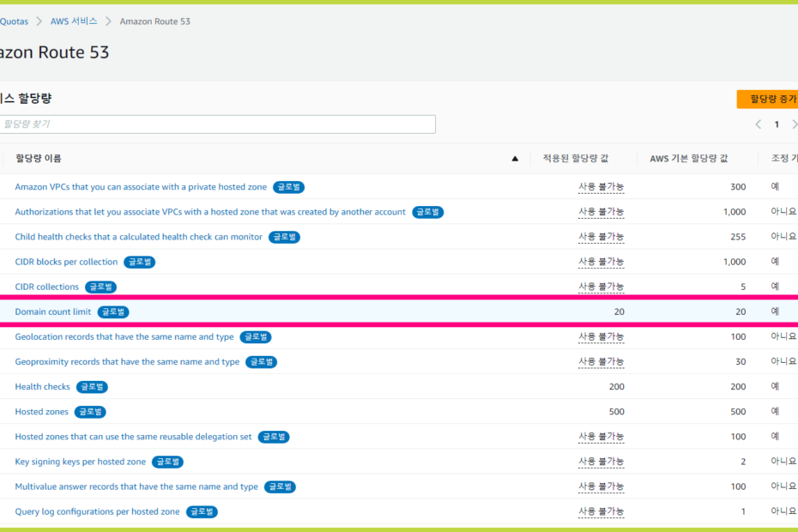Viewport: 798px width, 532px height.
Task: Click 글로벌 badge on Health checks row
Action: 92,387
